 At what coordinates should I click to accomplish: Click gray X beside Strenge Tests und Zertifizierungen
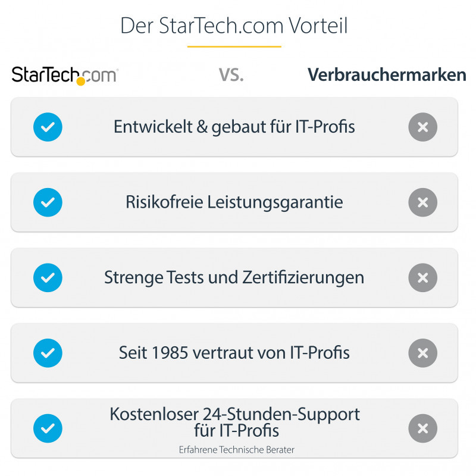422,277
